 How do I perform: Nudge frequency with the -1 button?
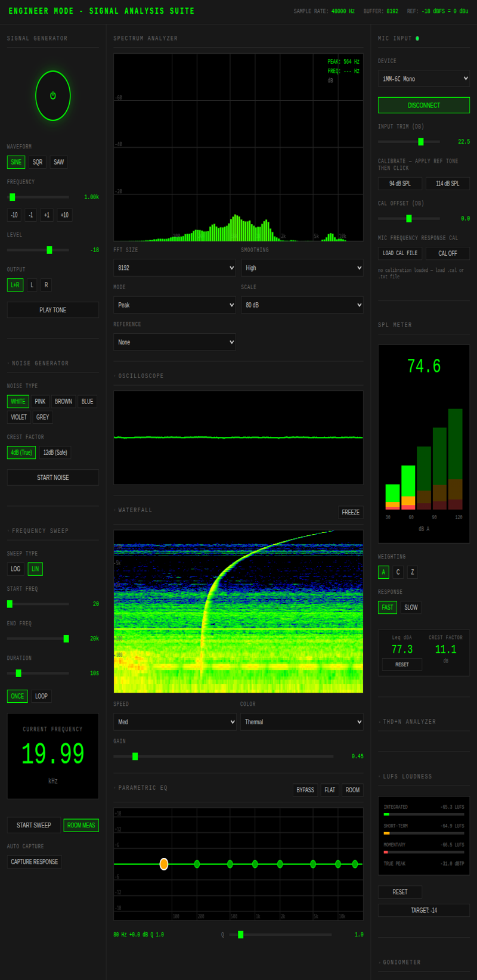[x=31, y=215]
